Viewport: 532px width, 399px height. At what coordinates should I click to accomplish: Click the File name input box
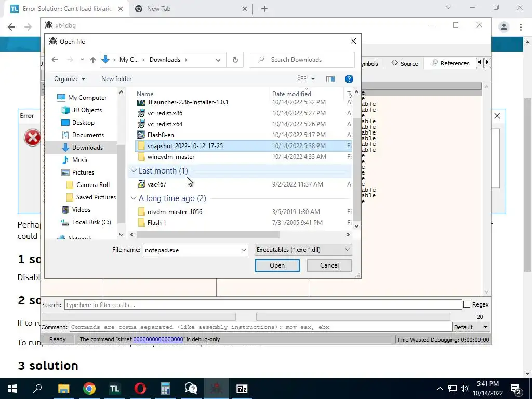click(x=191, y=250)
